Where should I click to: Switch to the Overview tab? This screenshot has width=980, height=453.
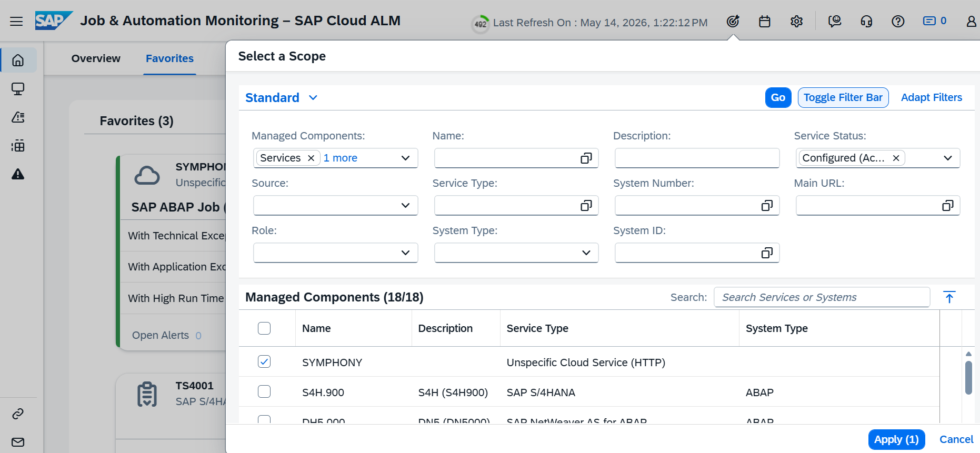tap(96, 58)
